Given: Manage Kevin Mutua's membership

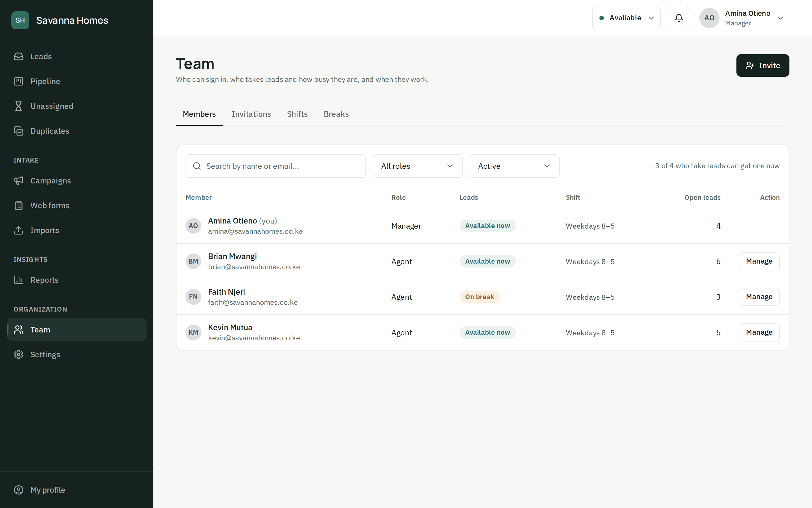Looking at the screenshot, I should click(x=759, y=333).
